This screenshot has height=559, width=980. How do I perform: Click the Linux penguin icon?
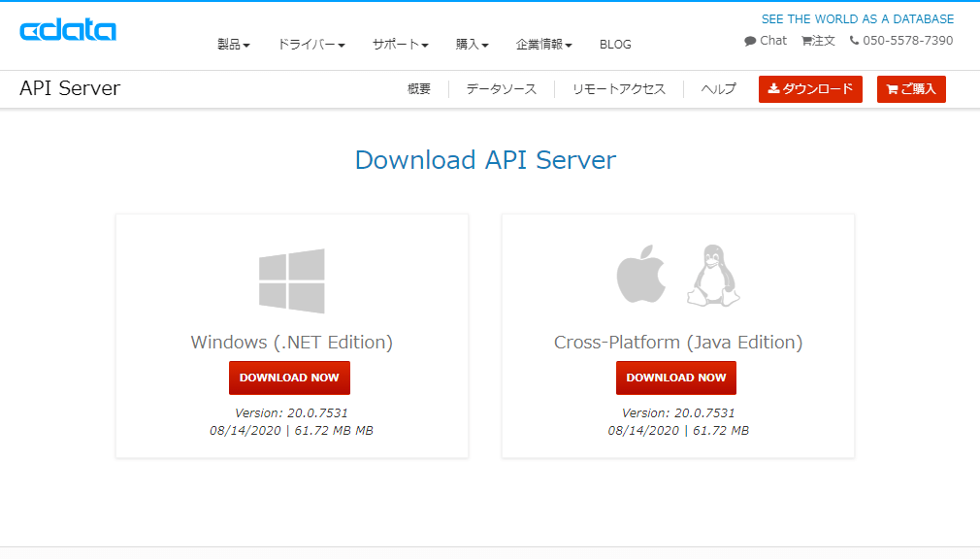point(713,276)
